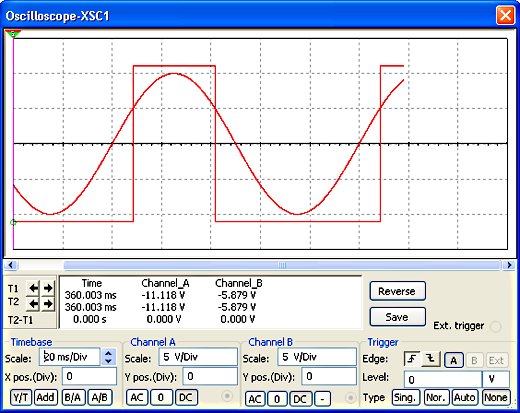
Task: Click the Timebase Scale field 20 ms/Div
Action: (70, 357)
